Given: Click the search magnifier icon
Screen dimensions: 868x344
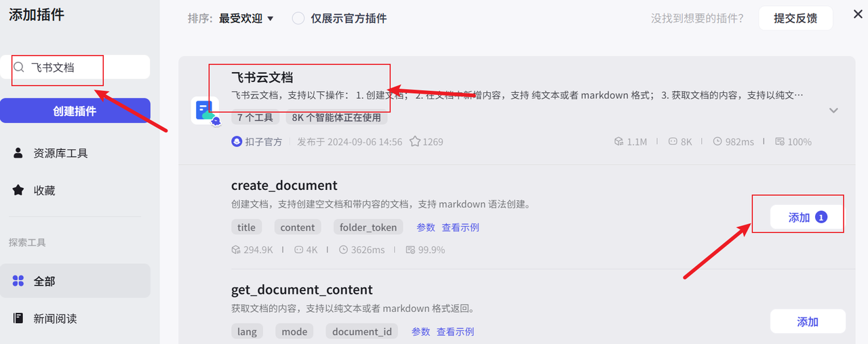Looking at the screenshot, I should [x=19, y=67].
